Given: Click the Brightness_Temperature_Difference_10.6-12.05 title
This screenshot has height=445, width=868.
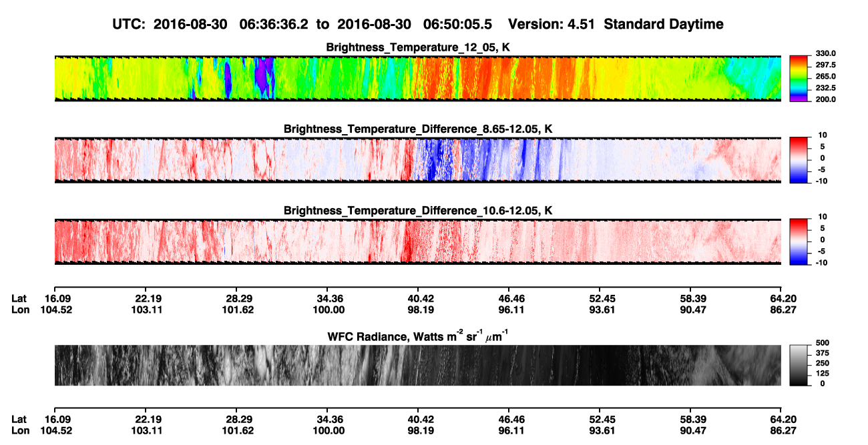Looking at the screenshot, I should (418, 211).
